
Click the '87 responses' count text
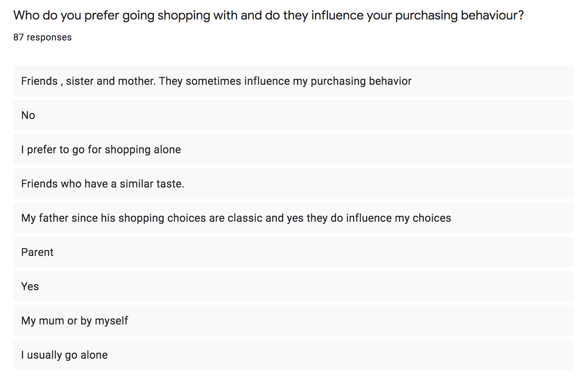pos(42,37)
